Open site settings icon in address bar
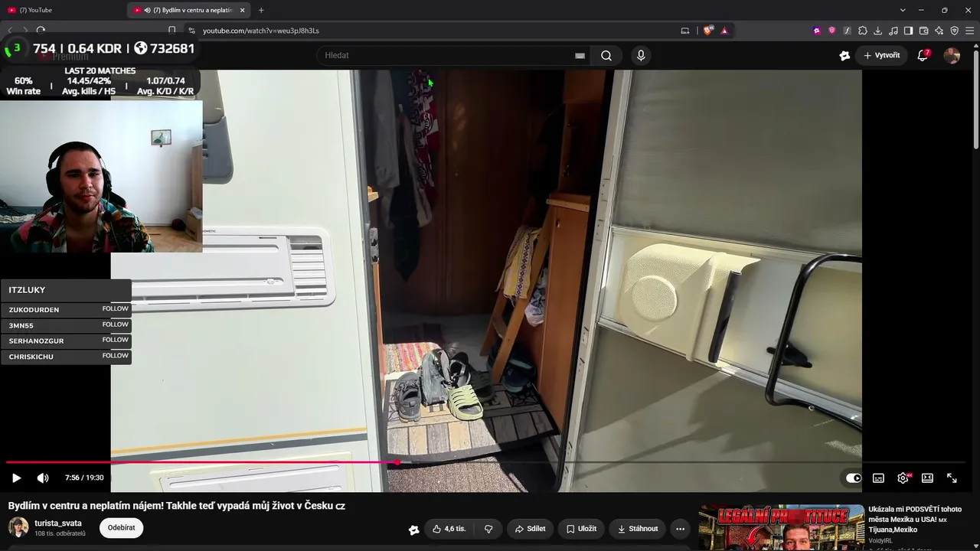 coord(191,31)
